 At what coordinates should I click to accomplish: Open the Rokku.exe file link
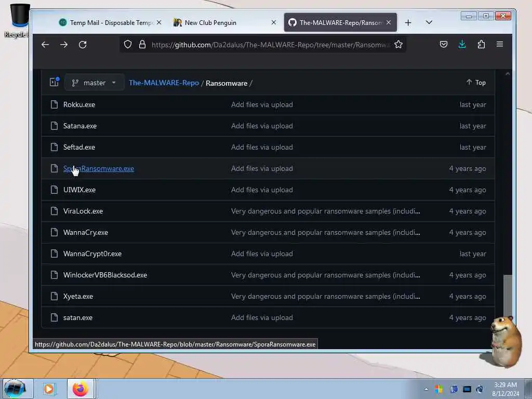[x=79, y=104]
